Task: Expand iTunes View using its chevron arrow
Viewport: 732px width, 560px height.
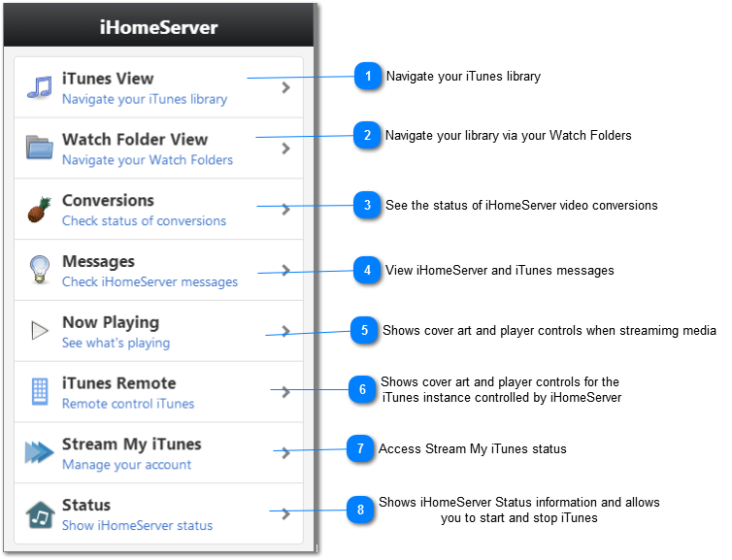Action: (x=285, y=87)
